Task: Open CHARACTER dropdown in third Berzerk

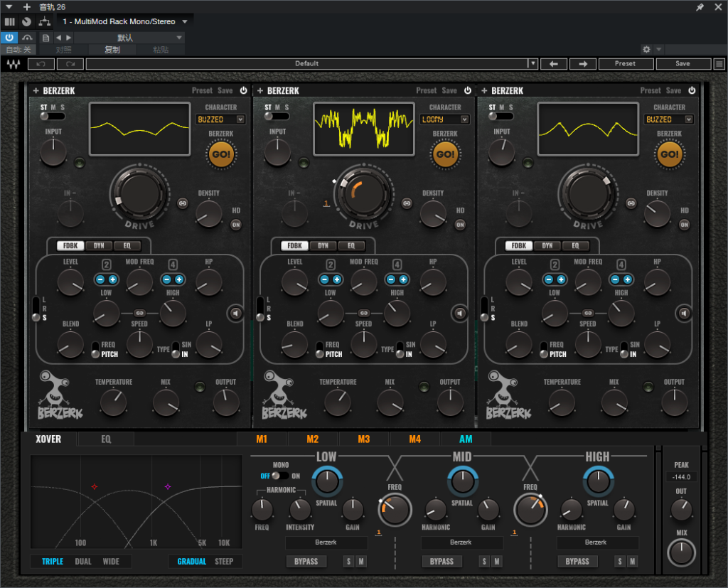Action: coord(669,119)
